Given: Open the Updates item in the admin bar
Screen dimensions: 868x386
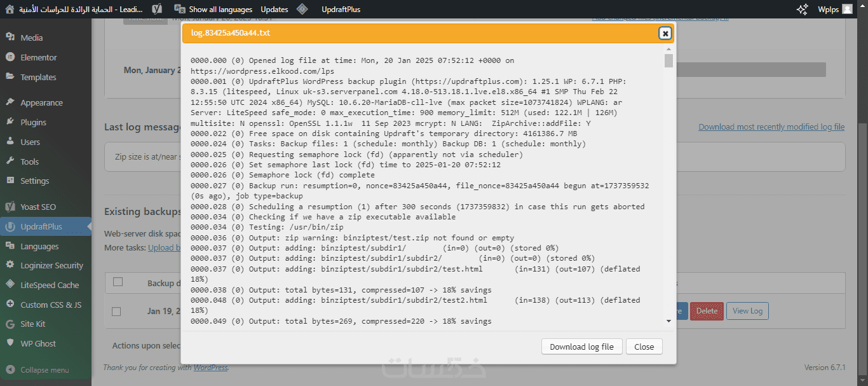Looking at the screenshot, I should pyautogui.click(x=274, y=9).
